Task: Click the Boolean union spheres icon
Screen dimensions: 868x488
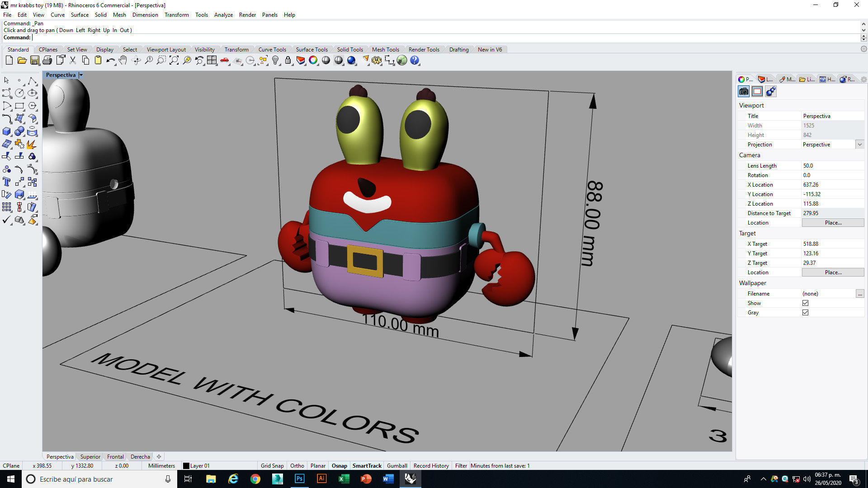Action: [x=19, y=131]
